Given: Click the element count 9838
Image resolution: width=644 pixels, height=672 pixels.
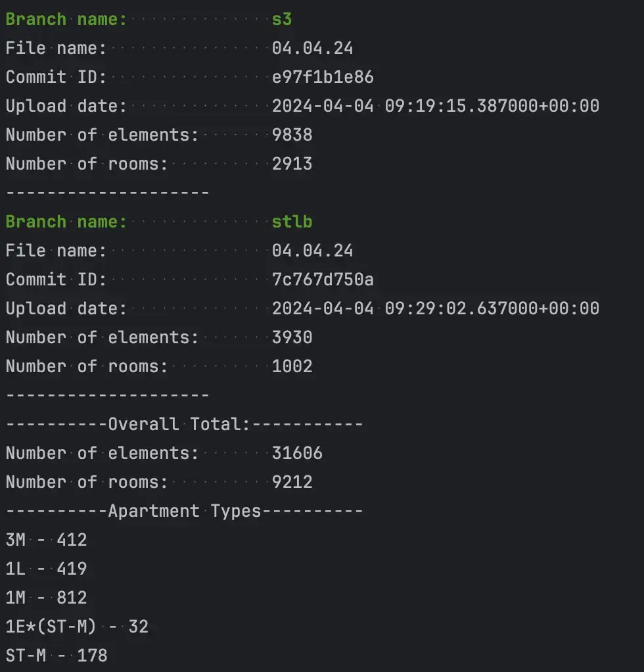Looking at the screenshot, I should [292, 135].
